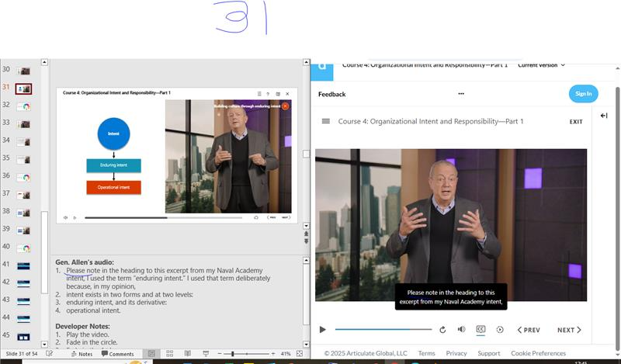Click the course player seekbar progress line
The width and height of the screenshot is (621, 364).
pos(383,329)
